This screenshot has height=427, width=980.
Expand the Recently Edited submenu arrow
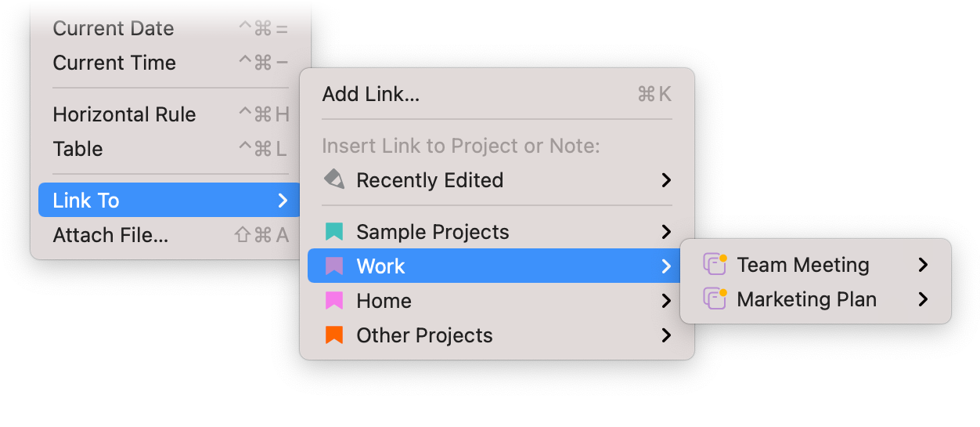pos(666,180)
